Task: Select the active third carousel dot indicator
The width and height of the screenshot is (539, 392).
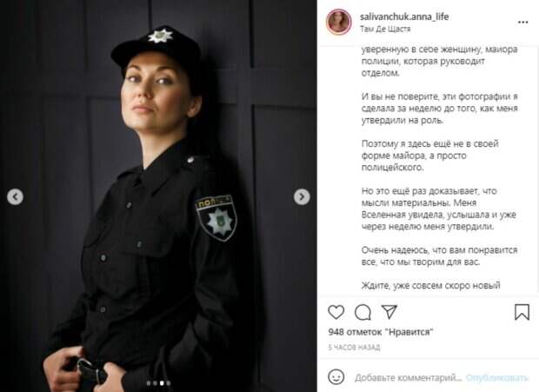Action: coord(162,383)
